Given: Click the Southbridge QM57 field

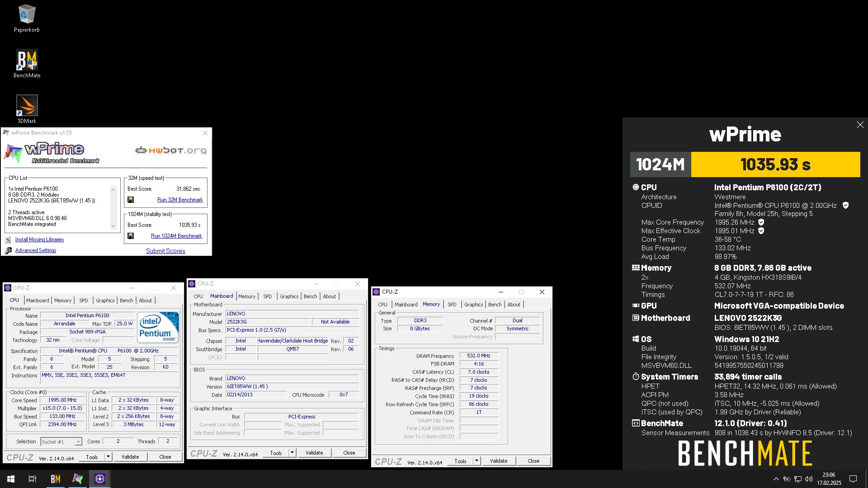Looking at the screenshot, I should (x=292, y=349).
